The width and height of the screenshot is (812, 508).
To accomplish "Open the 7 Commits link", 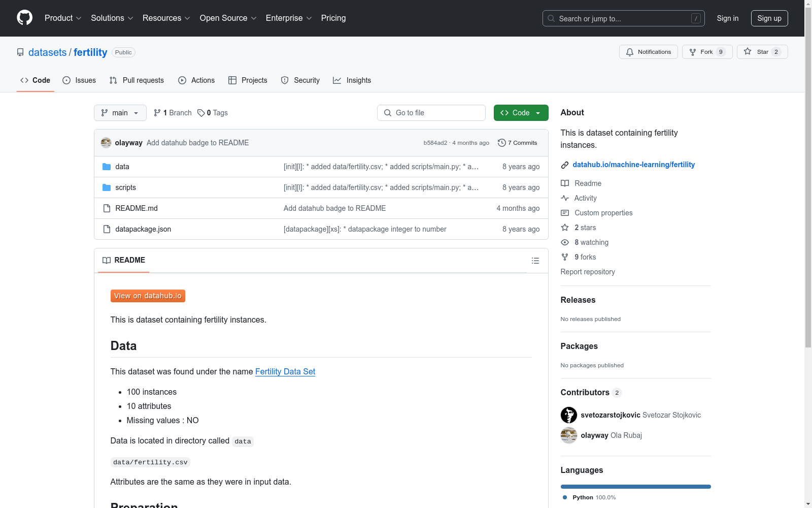I will pyautogui.click(x=518, y=143).
